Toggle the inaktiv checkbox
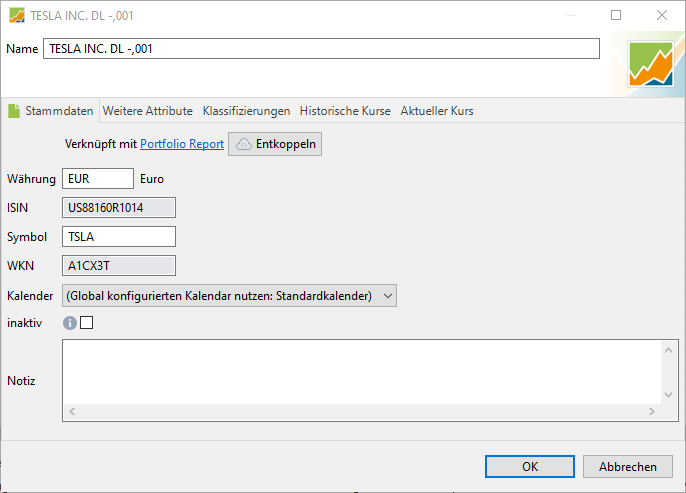This screenshot has height=493, width=686. 87,323
